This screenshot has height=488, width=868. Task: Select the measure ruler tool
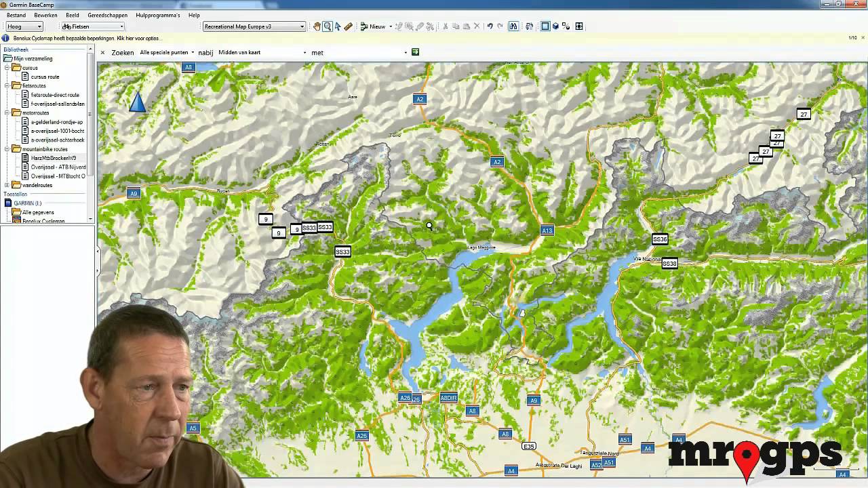(x=349, y=26)
